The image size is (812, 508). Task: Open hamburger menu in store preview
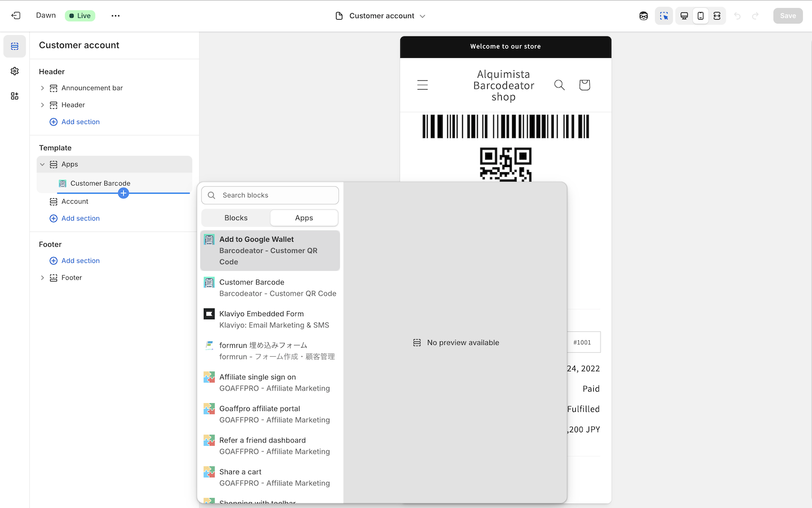422,85
